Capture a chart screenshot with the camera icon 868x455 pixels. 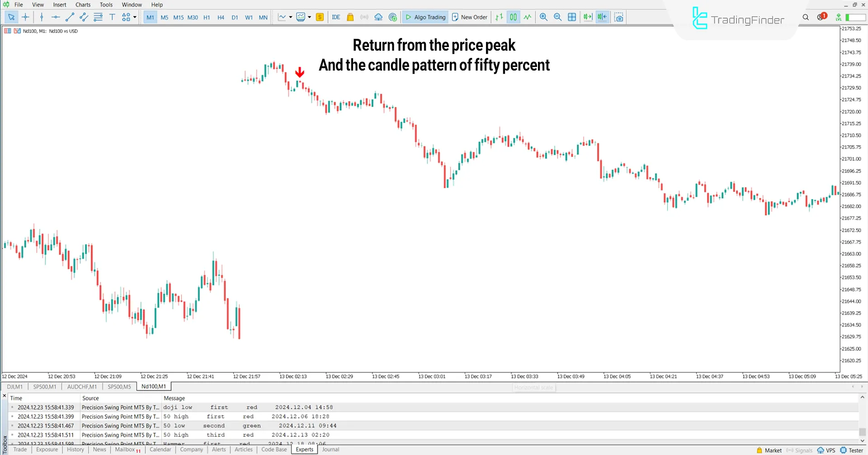[619, 17]
